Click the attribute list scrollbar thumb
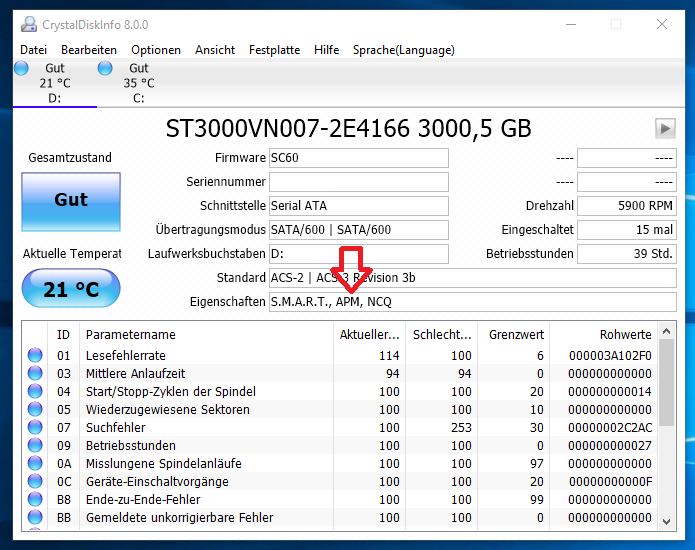The width and height of the screenshot is (695, 550). pyautogui.click(x=666, y=382)
